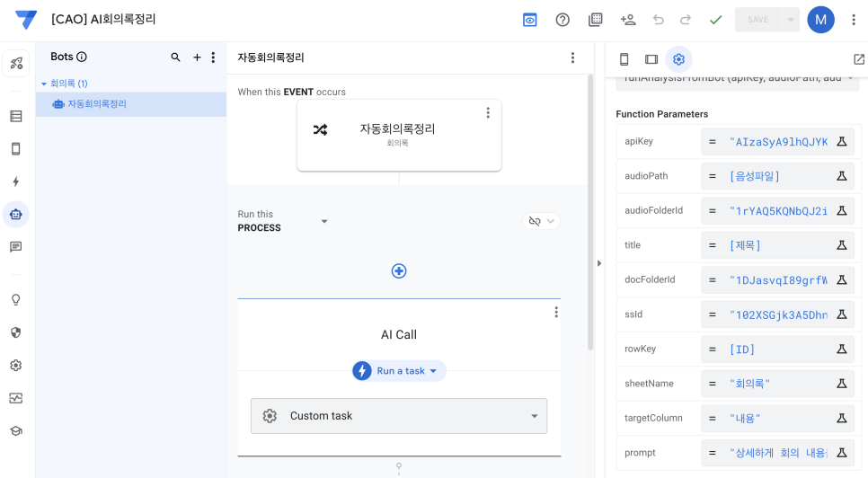Open the Automation bot icon in sidebar
868x478 pixels.
16,214
